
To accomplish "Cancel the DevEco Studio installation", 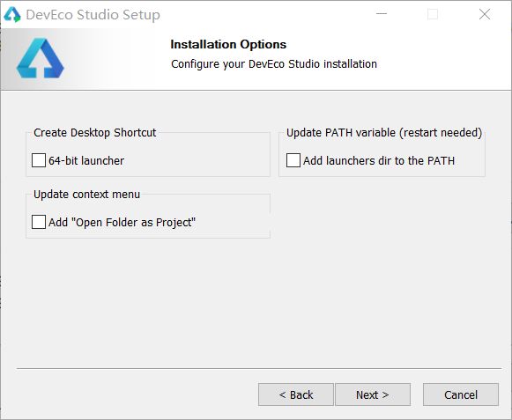I will pyautogui.click(x=461, y=394).
